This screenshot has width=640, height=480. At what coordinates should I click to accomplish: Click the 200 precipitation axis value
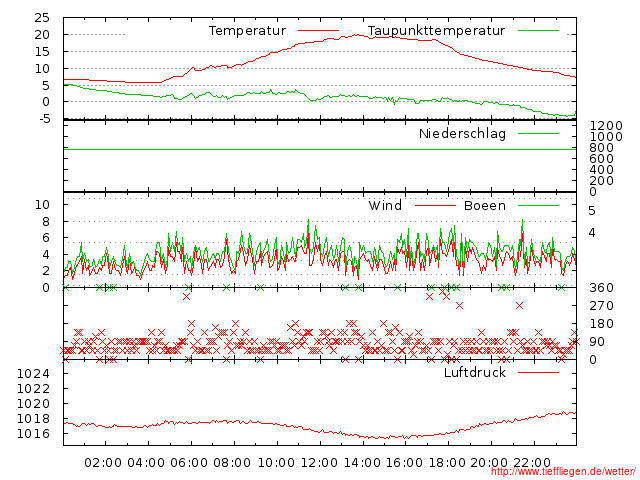601,181
